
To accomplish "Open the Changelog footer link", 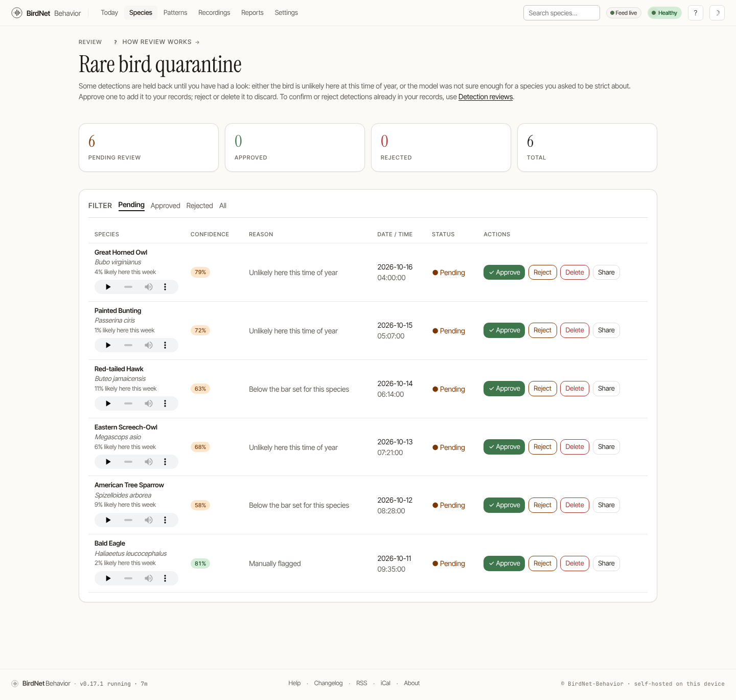I will (328, 683).
